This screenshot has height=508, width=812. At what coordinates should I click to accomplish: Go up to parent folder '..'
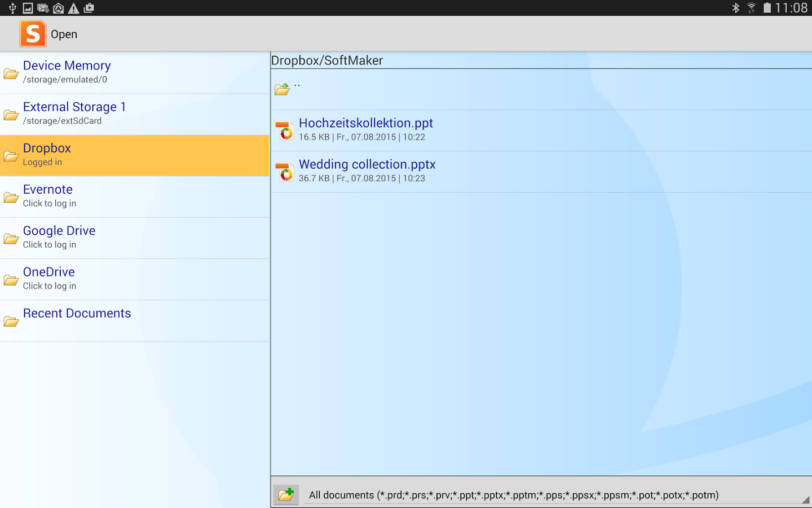click(x=541, y=89)
